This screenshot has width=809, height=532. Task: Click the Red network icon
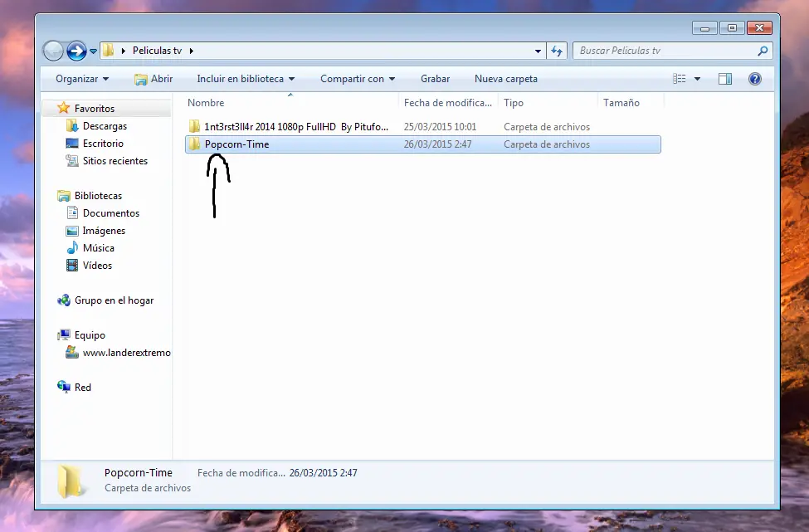[63, 387]
